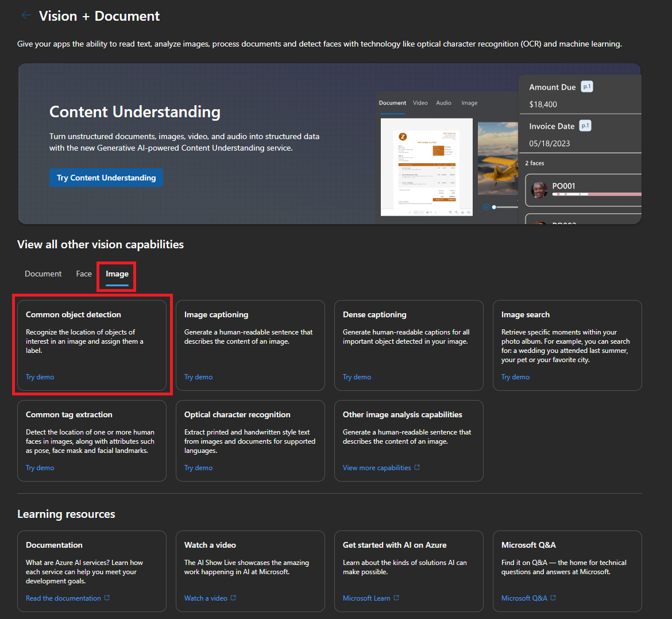The image size is (672, 619).
Task: Click external link icon beside Watch a video
Action: [233, 598]
